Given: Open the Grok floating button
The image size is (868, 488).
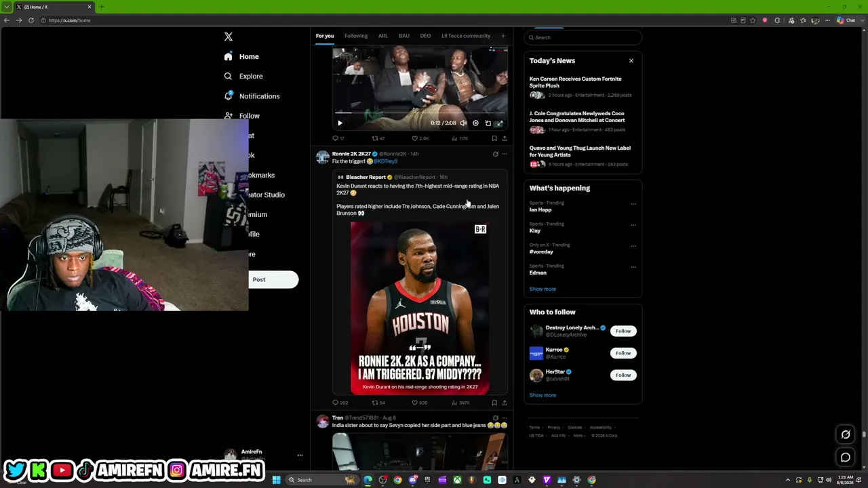Looking at the screenshot, I should click(x=846, y=434).
